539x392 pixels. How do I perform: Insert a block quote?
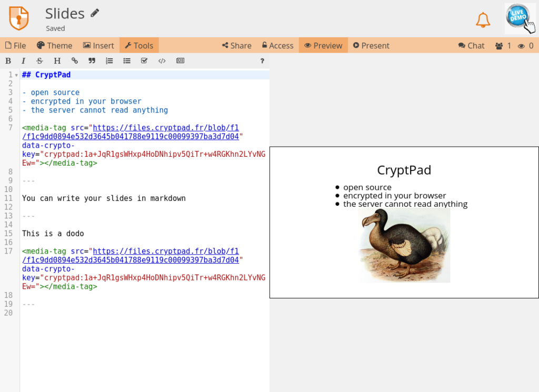click(92, 61)
